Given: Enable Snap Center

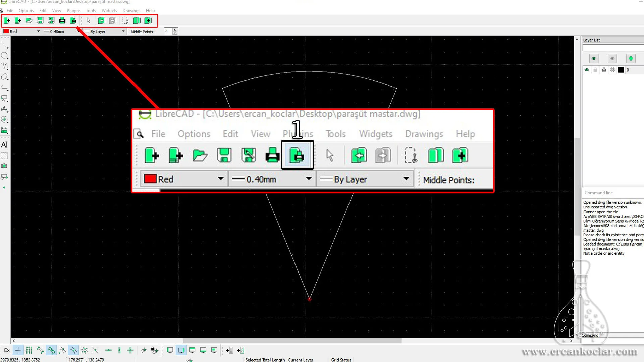Looking at the screenshot, I should click(x=62, y=350).
